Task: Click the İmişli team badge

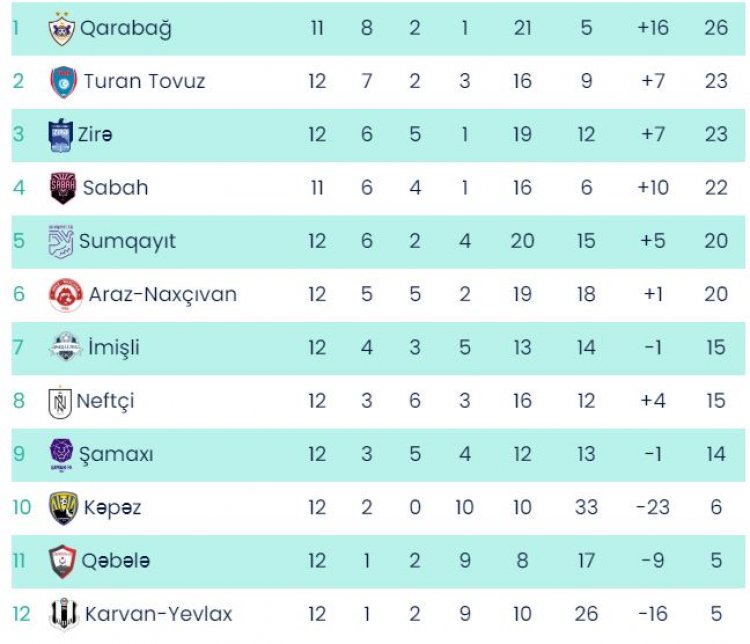Action: coord(65,348)
